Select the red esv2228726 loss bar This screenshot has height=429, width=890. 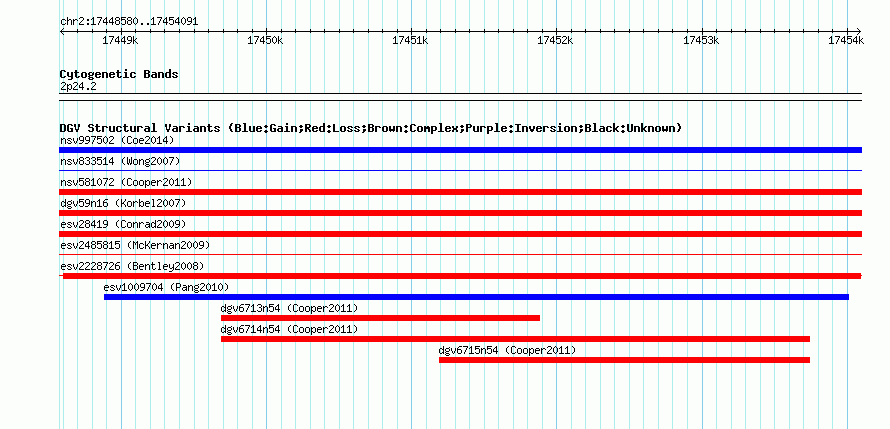(x=462, y=276)
